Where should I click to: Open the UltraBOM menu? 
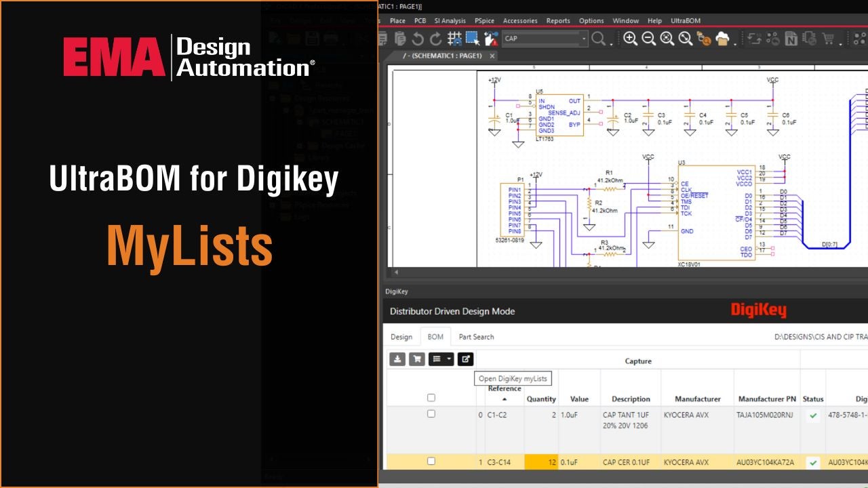pos(686,21)
